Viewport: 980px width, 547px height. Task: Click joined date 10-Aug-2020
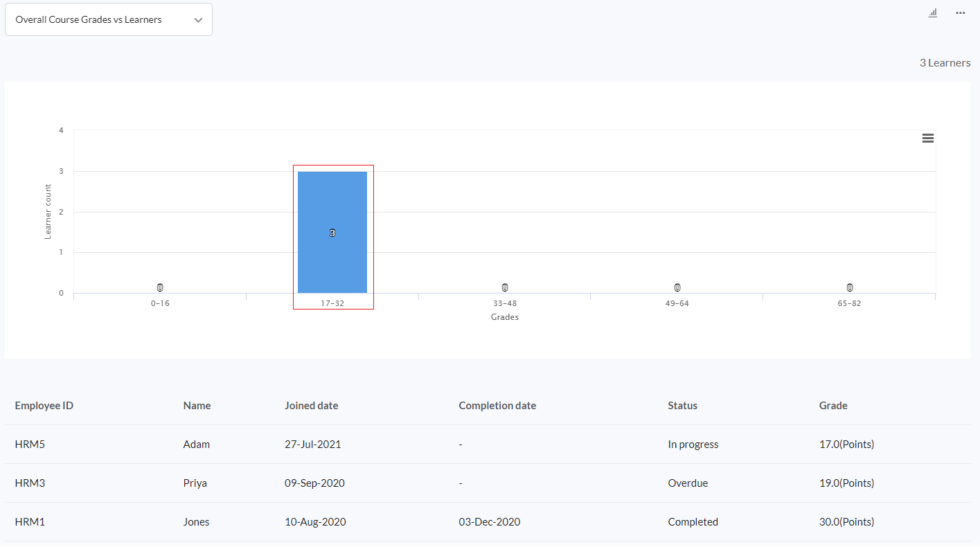pos(315,521)
